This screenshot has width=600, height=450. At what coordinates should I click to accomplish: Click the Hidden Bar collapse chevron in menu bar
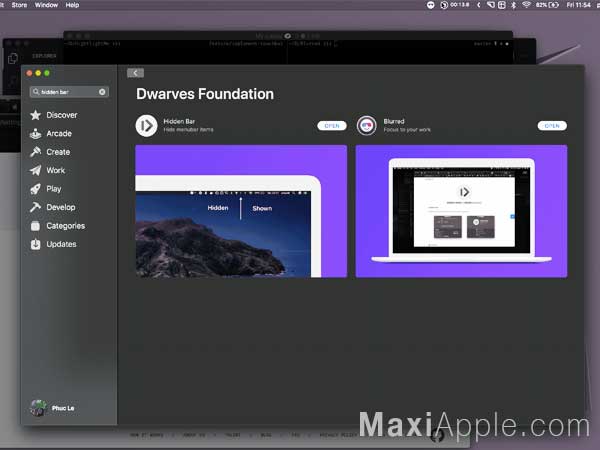point(478,5)
